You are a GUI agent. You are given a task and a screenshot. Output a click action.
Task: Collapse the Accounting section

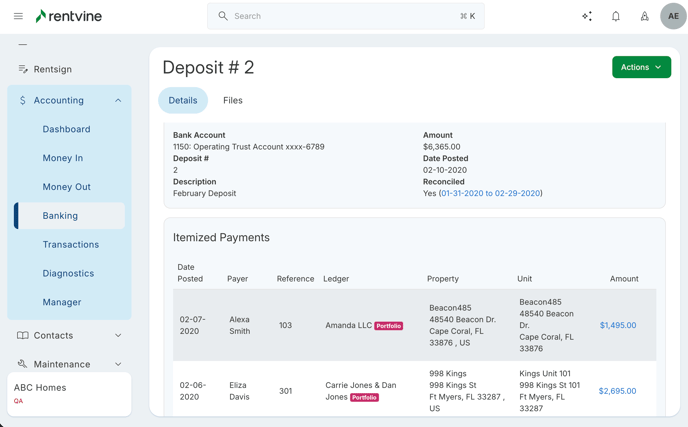click(x=118, y=100)
